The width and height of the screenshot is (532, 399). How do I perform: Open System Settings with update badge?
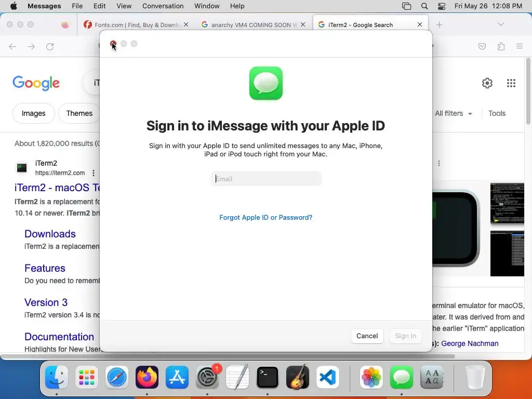(207, 377)
